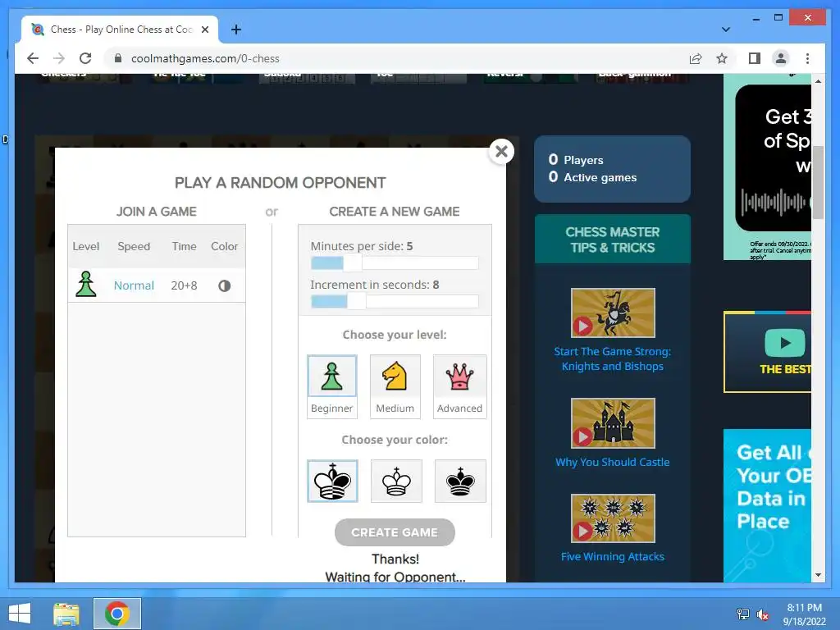Open Five Winning Attacks video thumbnail

click(x=613, y=518)
